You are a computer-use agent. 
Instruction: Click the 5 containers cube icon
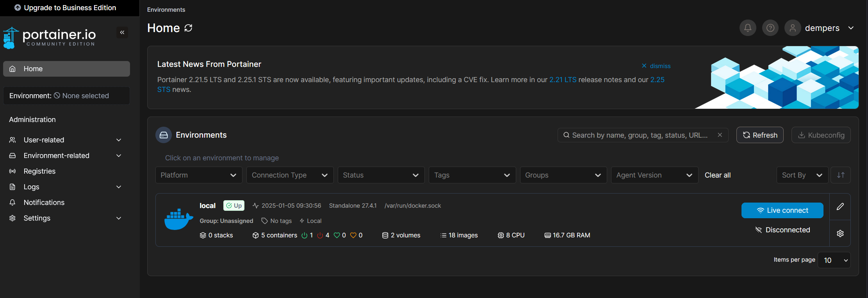[x=256, y=235]
